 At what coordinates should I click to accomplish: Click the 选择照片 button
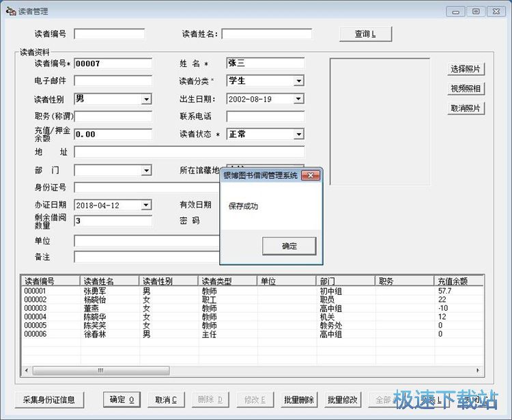click(466, 69)
